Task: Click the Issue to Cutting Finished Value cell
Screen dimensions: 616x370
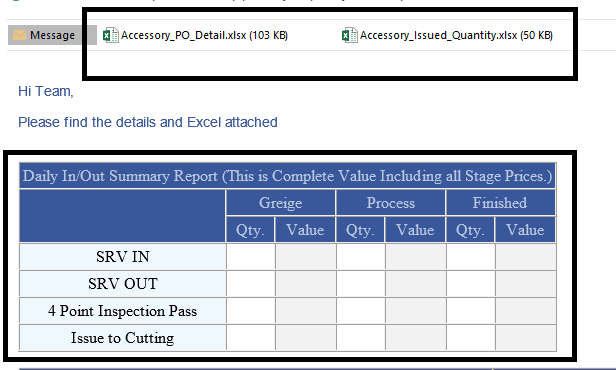Action: [x=525, y=338]
